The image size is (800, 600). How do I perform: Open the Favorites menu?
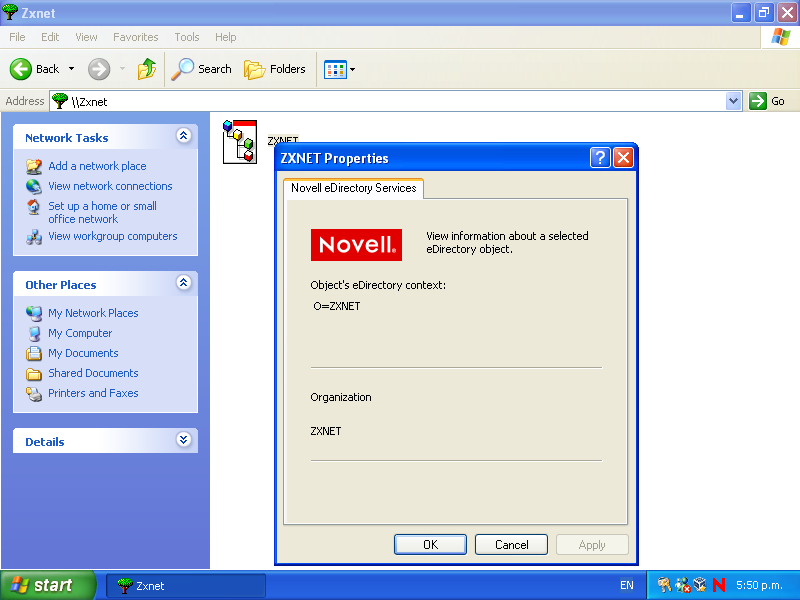[x=136, y=37]
